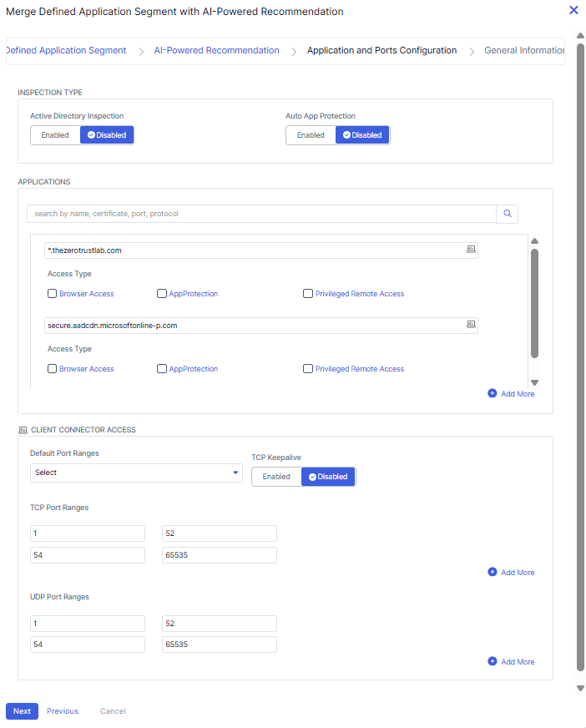Click the search magnifier icon in Applications
The width and height of the screenshot is (586, 728).
507,214
